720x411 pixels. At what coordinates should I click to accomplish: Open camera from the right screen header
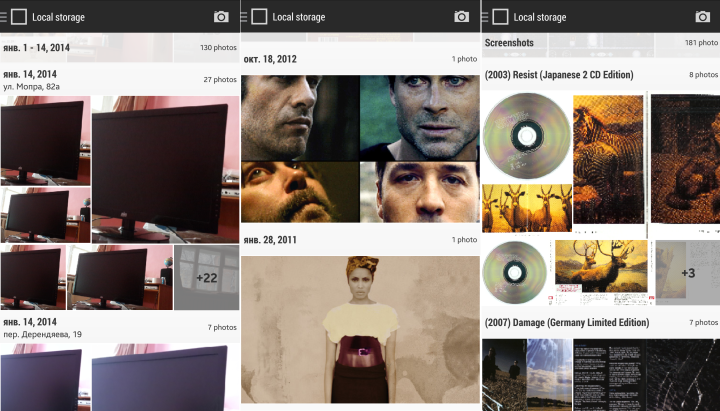pos(702,17)
